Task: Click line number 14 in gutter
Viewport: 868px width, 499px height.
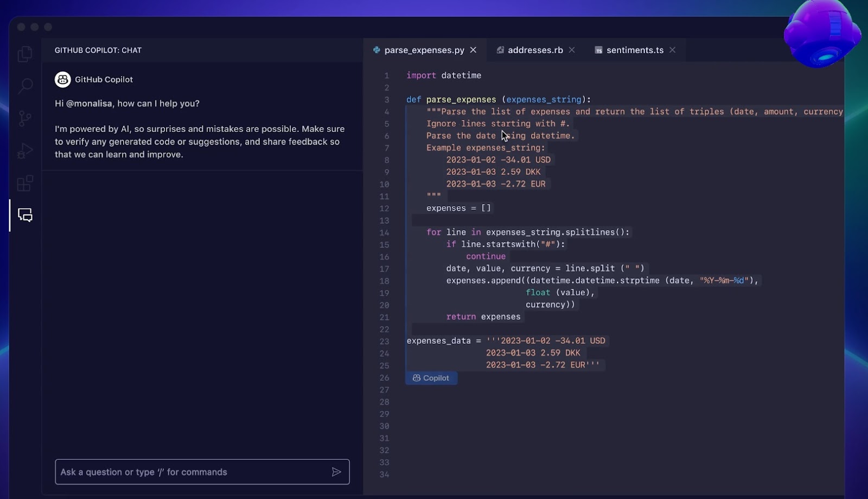Action: click(384, 232)
